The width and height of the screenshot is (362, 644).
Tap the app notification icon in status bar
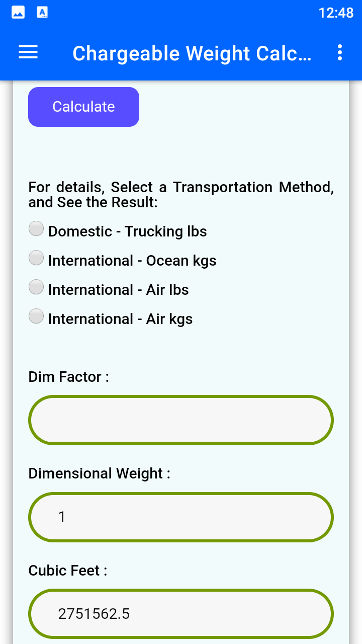pyautogui.click(x=42, y=12)
